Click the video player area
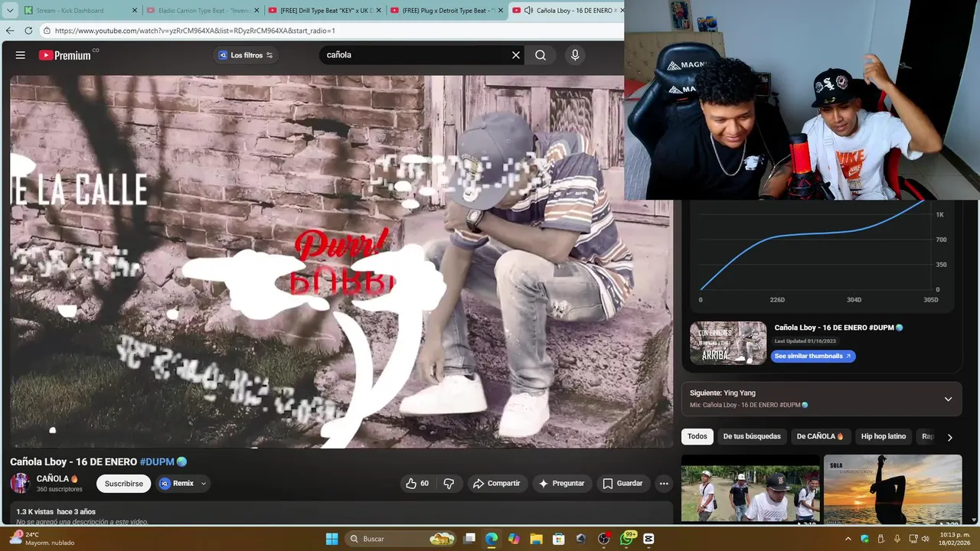The width and height of the screenshot is (980, 551). [341, 262]
